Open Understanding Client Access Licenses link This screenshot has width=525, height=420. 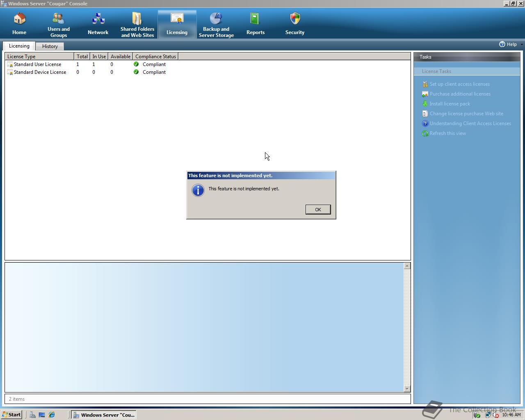click(x=470, y=123)
